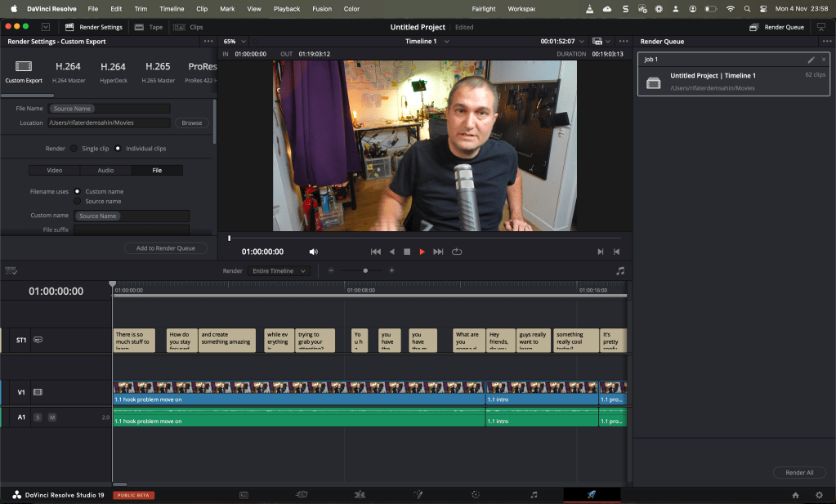Select Custom name filename option
Screen dimensions: 836x504
point(78,191)
